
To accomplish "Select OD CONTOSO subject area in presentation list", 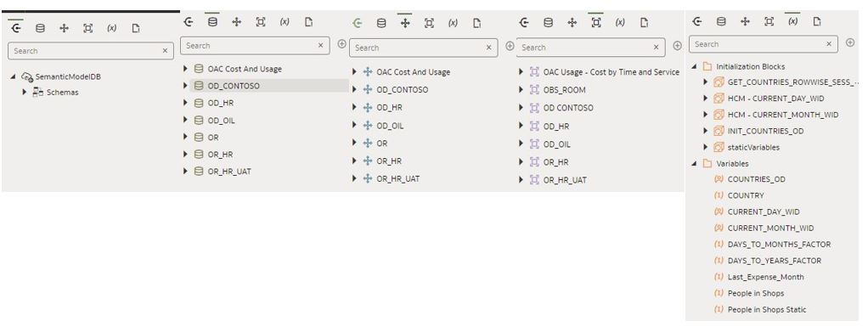I will [568, 108].
